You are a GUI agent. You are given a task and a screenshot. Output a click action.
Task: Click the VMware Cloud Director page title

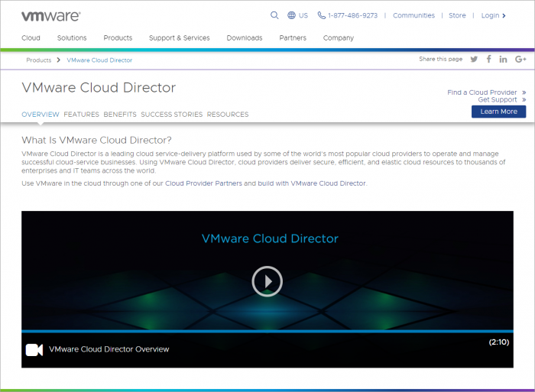pos(99,88)
